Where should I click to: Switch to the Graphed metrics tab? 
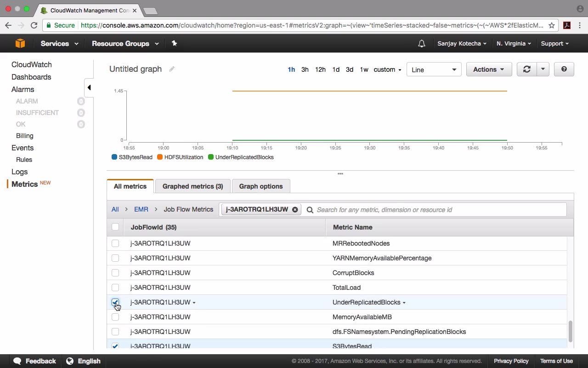[192, 186]
